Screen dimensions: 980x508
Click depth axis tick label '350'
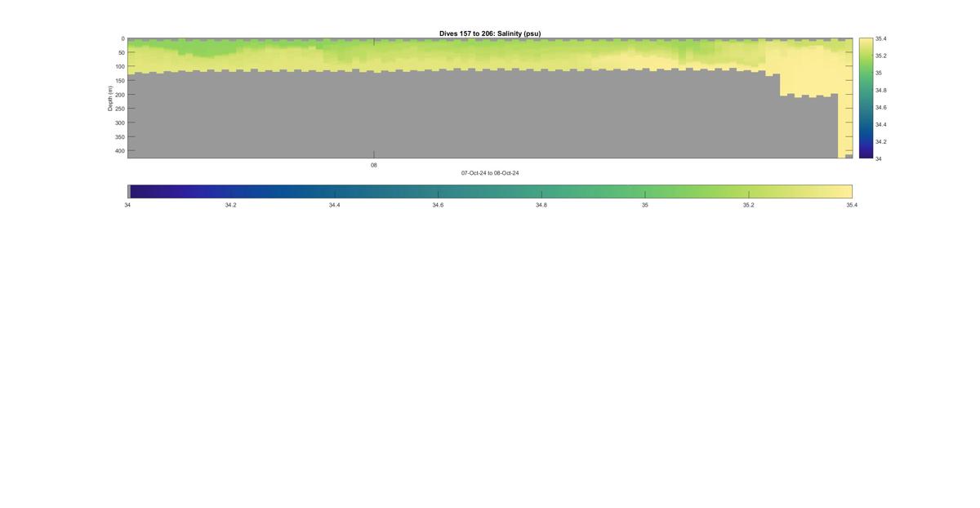point(118,136)
